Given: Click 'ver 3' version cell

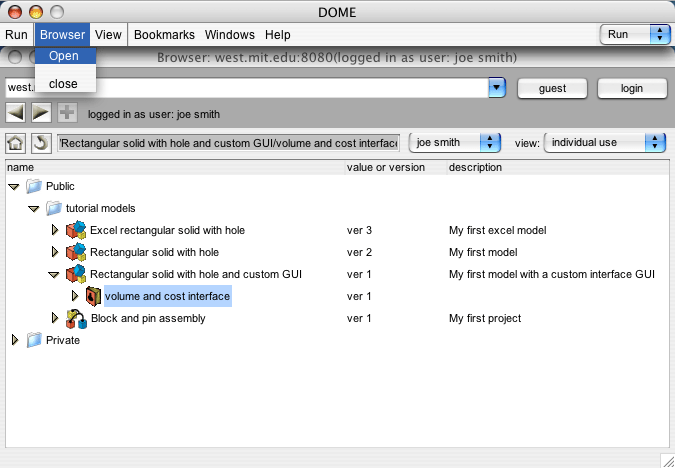Looking at the screenshot, I should 359,230.
